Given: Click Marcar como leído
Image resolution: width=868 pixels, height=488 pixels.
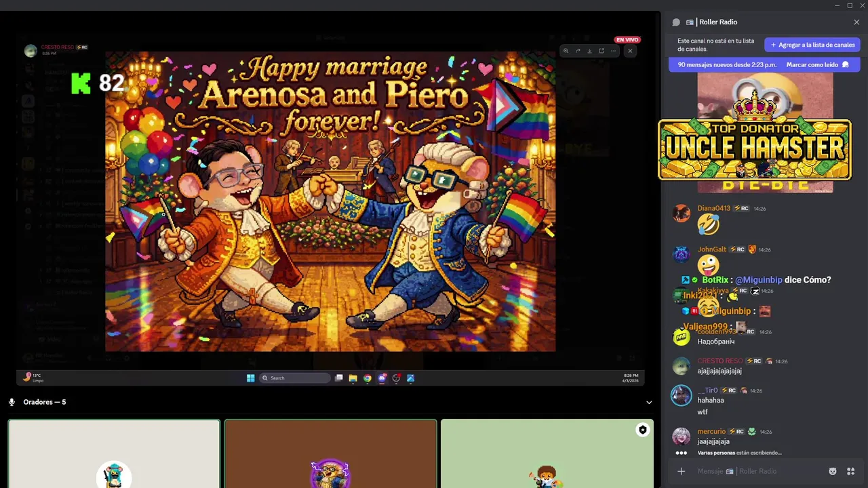Looking at the screenshot, I should (817, 65).
